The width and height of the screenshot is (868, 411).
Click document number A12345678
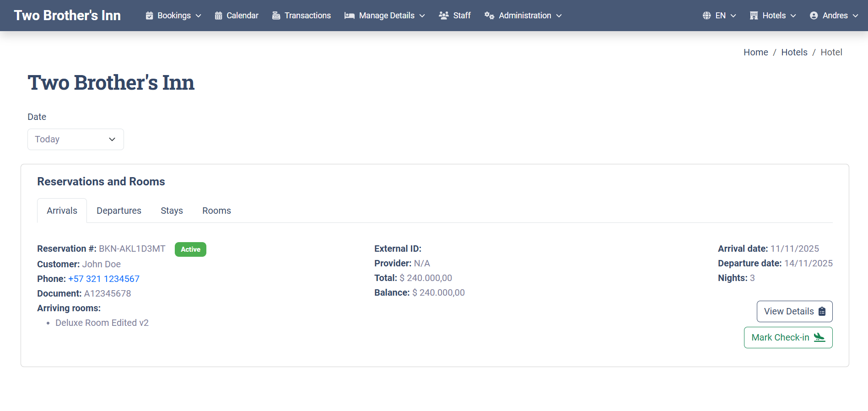click(108, 293)
